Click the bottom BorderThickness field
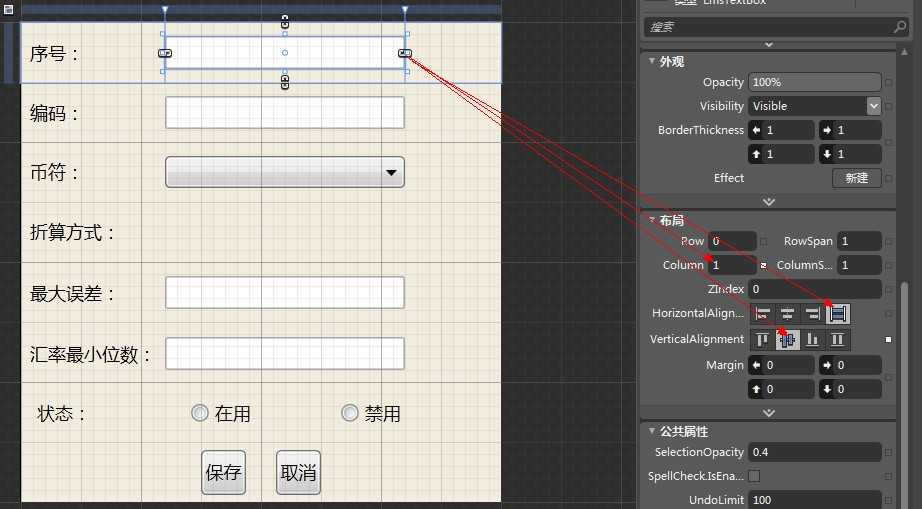 850,154
